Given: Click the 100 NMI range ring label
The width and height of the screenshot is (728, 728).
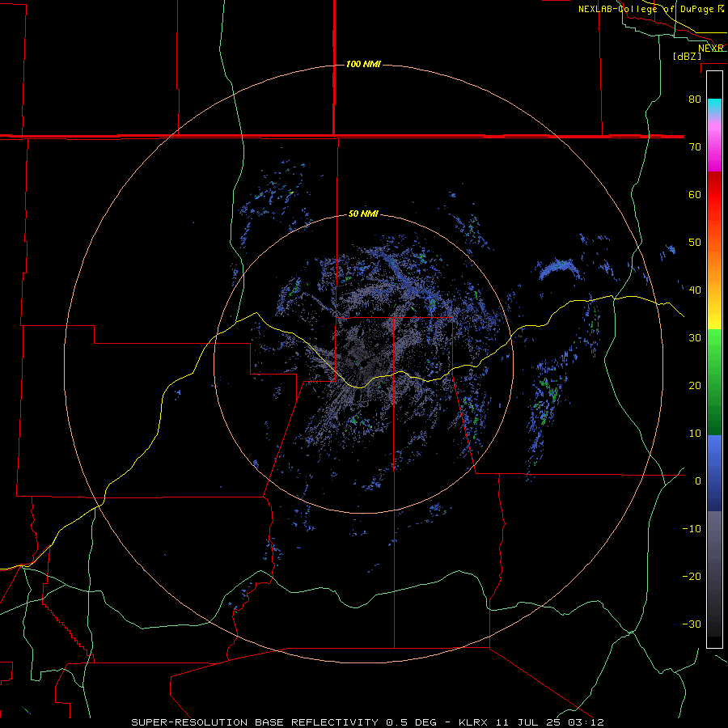Looking at the screenshot, I should tap(363, 64).
